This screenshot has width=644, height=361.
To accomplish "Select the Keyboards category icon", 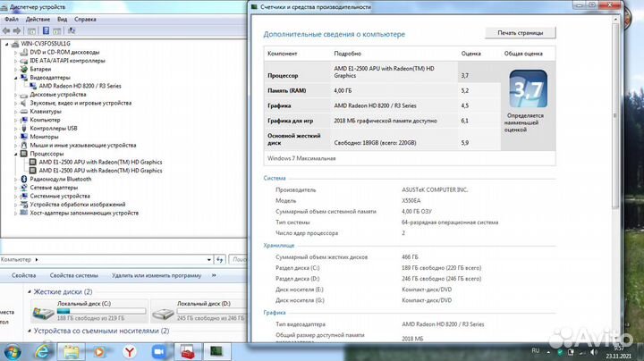I will click(24, 111).
